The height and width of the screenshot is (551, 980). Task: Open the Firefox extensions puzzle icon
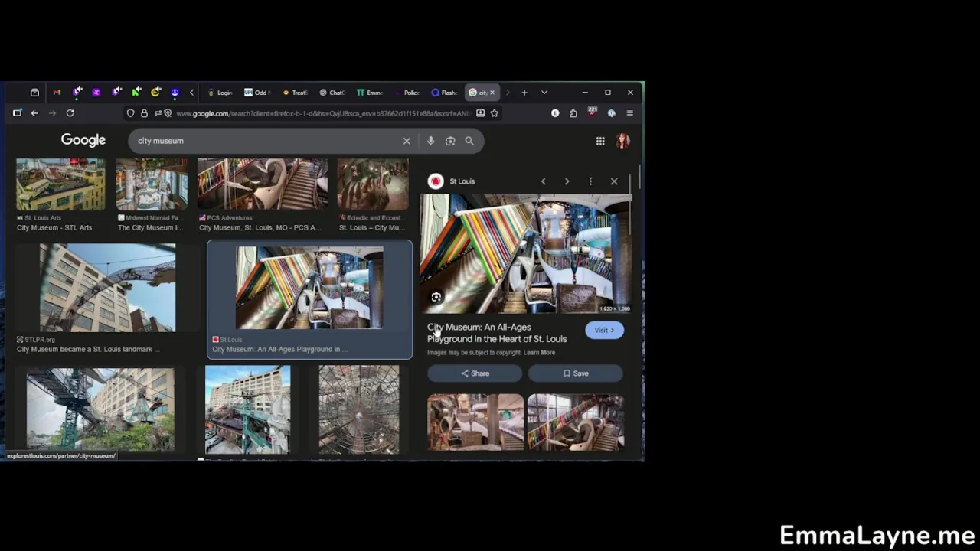tap(573, 113)
